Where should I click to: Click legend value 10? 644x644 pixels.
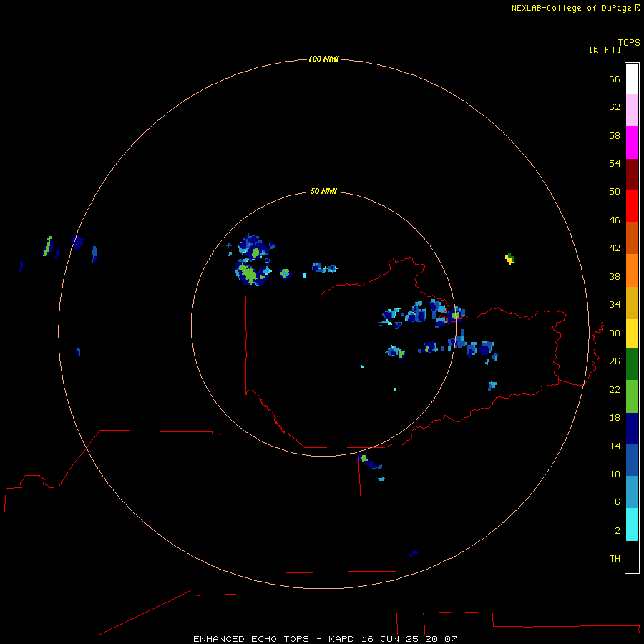click(x=615, y=474)
